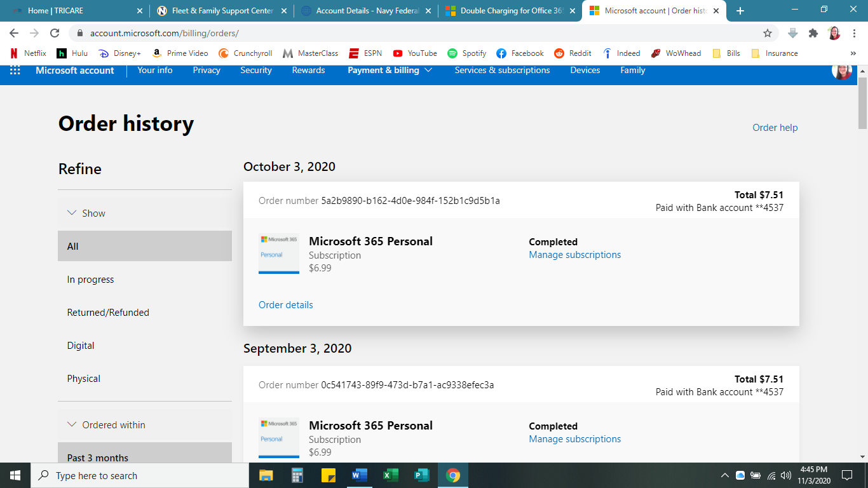The image size is (868, 488).
Task: Open Prime Video bookmark
Action: (180, 53)
